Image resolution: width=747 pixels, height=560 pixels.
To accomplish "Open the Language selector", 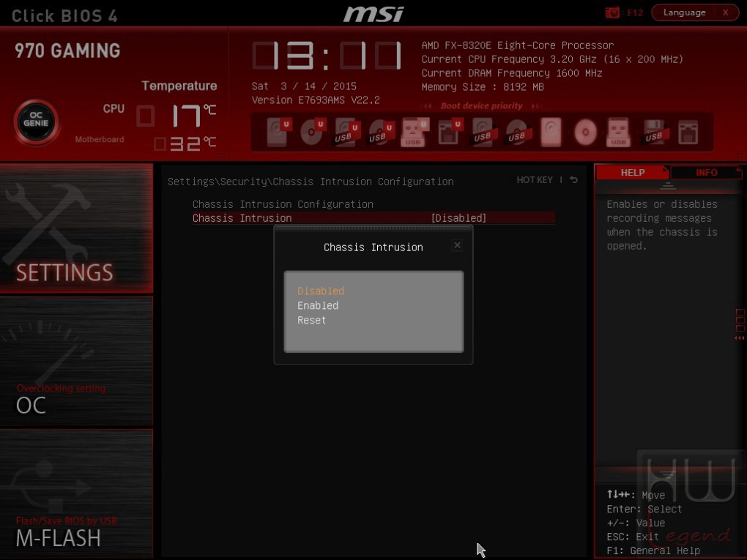I will (684, 12).
